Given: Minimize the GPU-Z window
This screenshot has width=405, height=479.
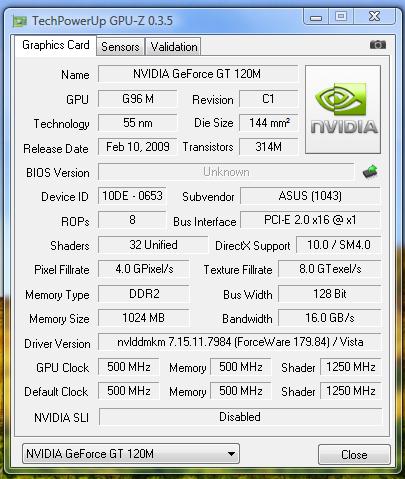Looking at the screenshot, I should tap(316, 16).
